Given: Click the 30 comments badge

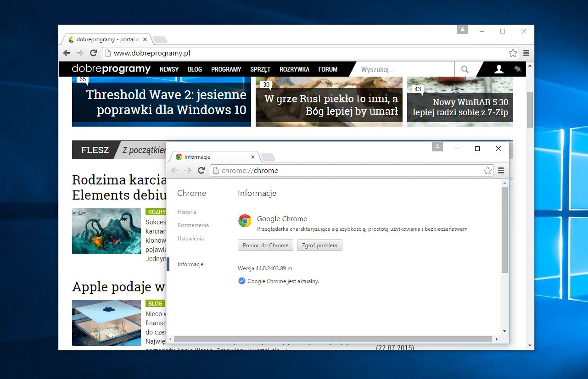Looking at the screenshot, I should pos(266,84).
